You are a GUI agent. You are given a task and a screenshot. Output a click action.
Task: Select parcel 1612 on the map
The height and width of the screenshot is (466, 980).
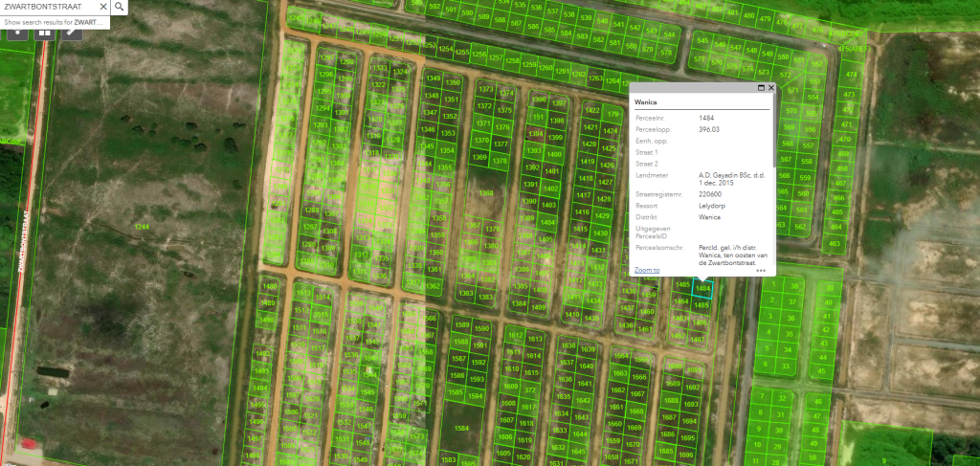click(x=515, y=336)
